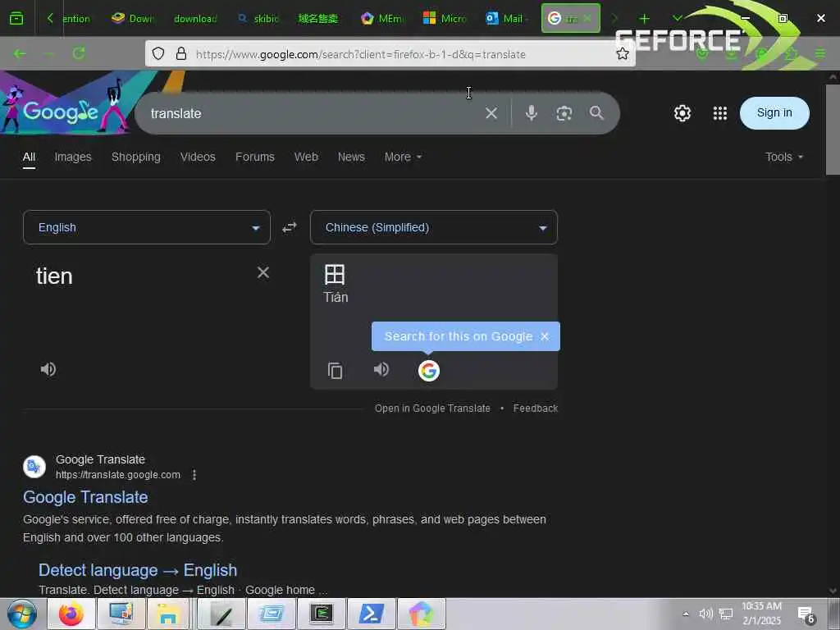The height and width of the screenshot is (630, 840).
Task: Open the Google Translate result title
Action: [x=85, y=497]
